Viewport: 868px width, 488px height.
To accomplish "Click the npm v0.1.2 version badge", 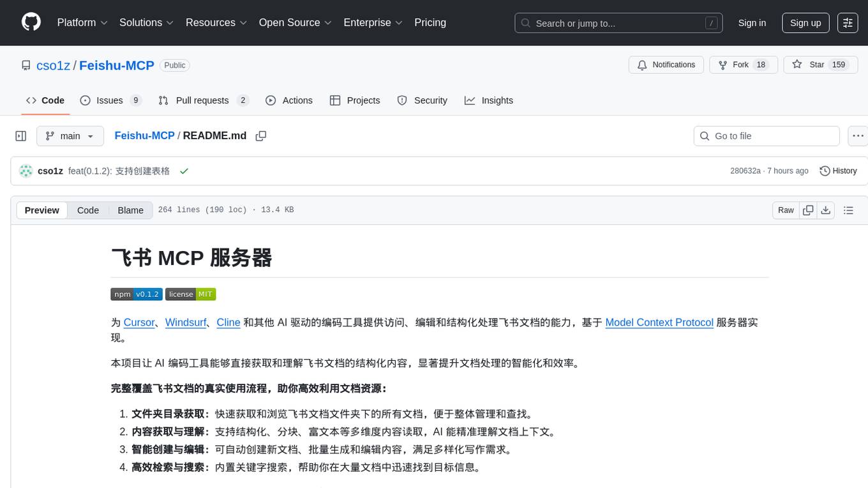I will tap(137, 294).
